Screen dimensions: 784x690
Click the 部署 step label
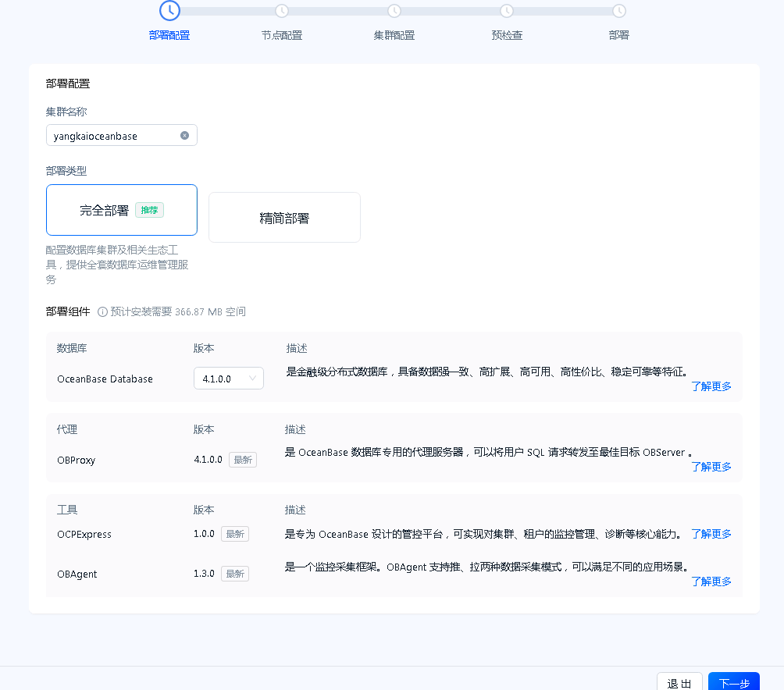tap(619, 35)
